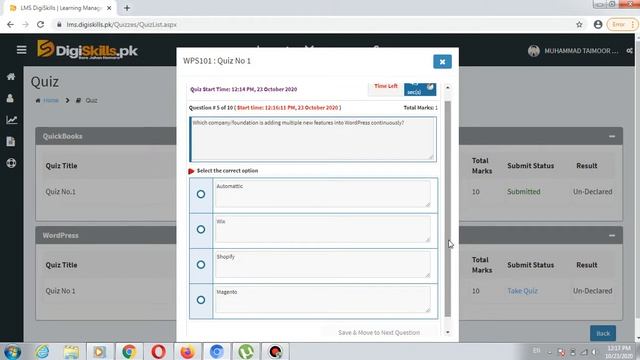Click the user avatar next to MUHAMMAD TAIMOOR
640x360 pixels.
coord(533,51)
